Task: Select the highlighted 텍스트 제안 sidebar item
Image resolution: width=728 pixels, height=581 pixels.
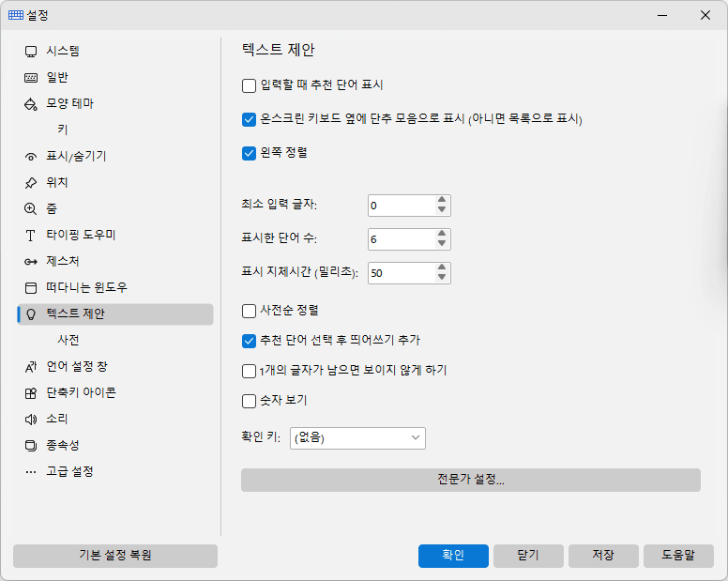Action: [x=115, y=314]
